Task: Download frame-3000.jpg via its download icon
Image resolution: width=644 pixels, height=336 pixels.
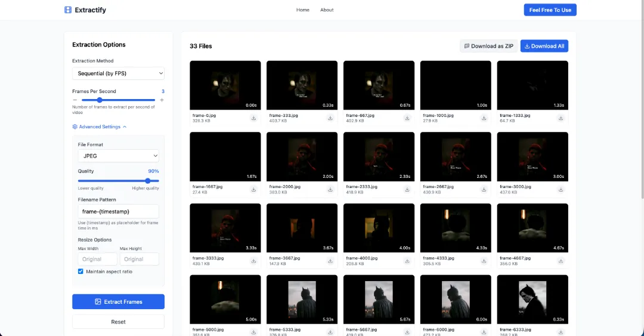Action: pos(561,190)
